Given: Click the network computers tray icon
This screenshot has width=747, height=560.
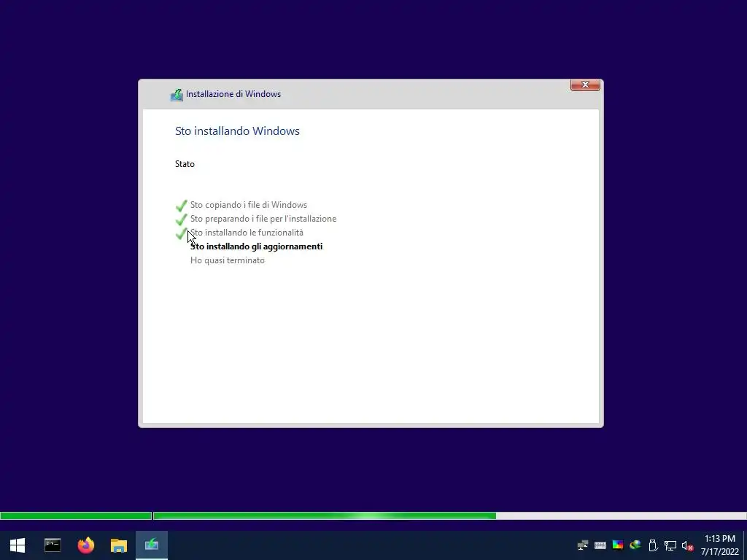Looking at the screenshot, I should pos(582,545).
